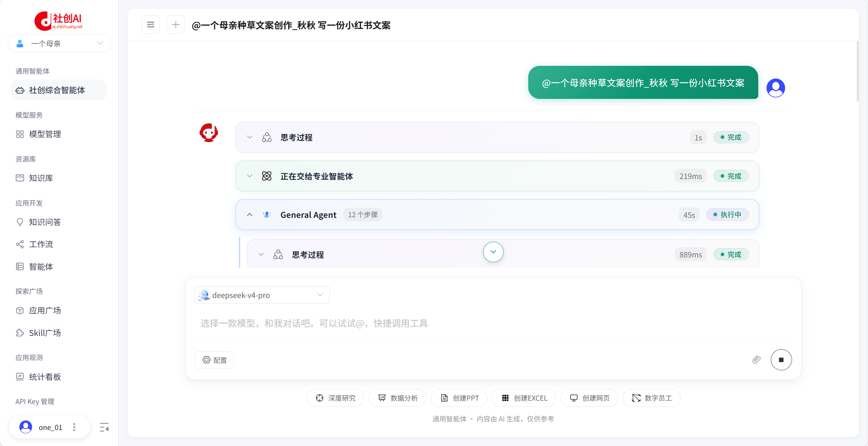Open 知识问答 in sidebar
Image resolution: width=868 pixels, height=446 pixels.
59,222
